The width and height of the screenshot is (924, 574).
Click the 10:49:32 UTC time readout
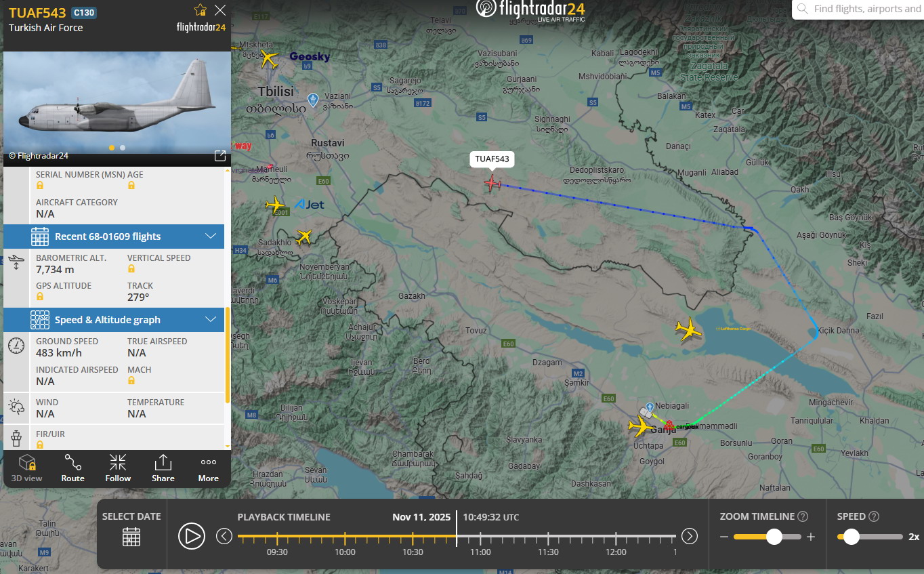coord(491,517)
